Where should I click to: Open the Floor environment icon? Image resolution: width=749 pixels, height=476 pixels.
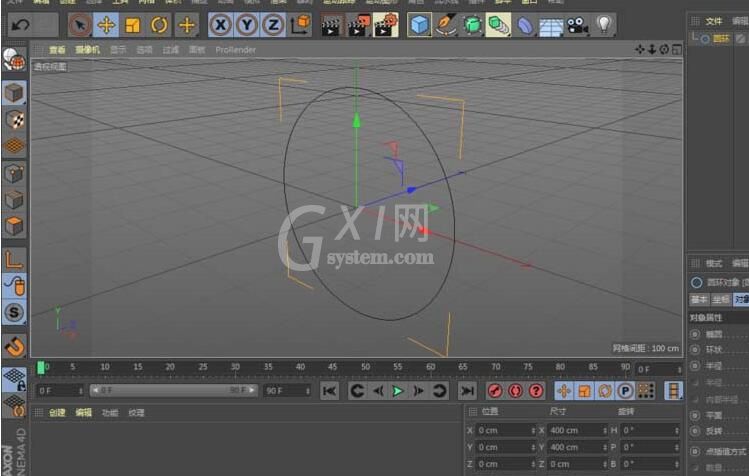click(x=551, y=25)
